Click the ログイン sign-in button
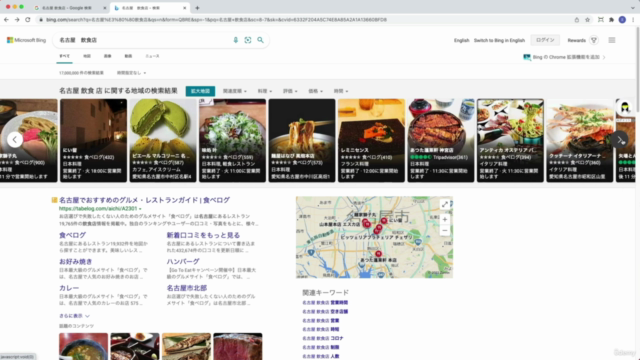640x360 pixels. click(545, 40)
